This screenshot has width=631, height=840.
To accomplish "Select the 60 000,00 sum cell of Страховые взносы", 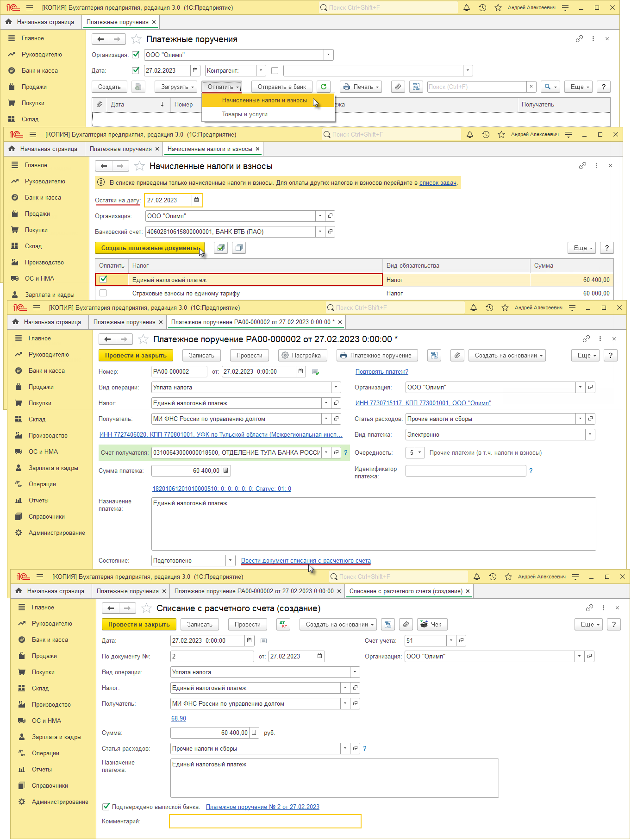I will pos(572,293).
